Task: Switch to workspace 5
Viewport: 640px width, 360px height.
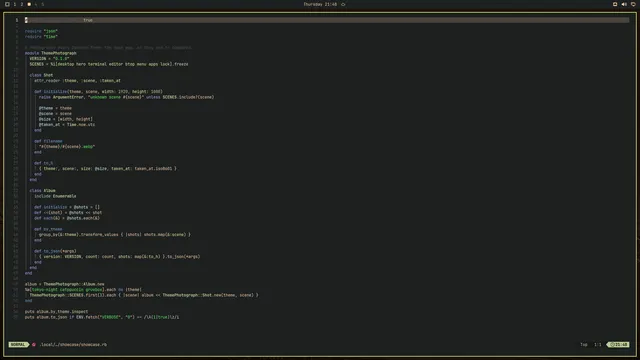Action: click(42, 4)
